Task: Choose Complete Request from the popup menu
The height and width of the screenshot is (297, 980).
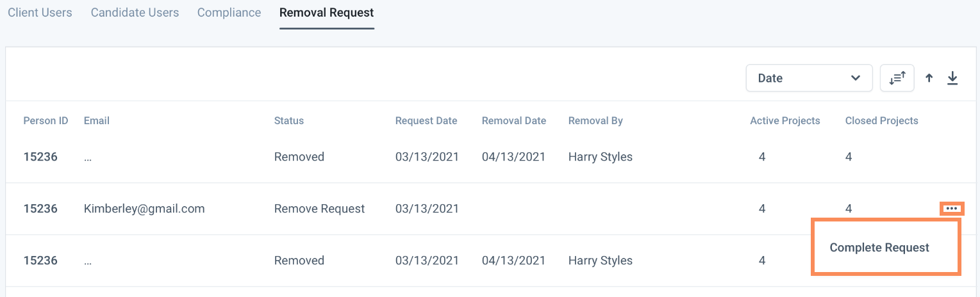Action: (x=879, y=248)
